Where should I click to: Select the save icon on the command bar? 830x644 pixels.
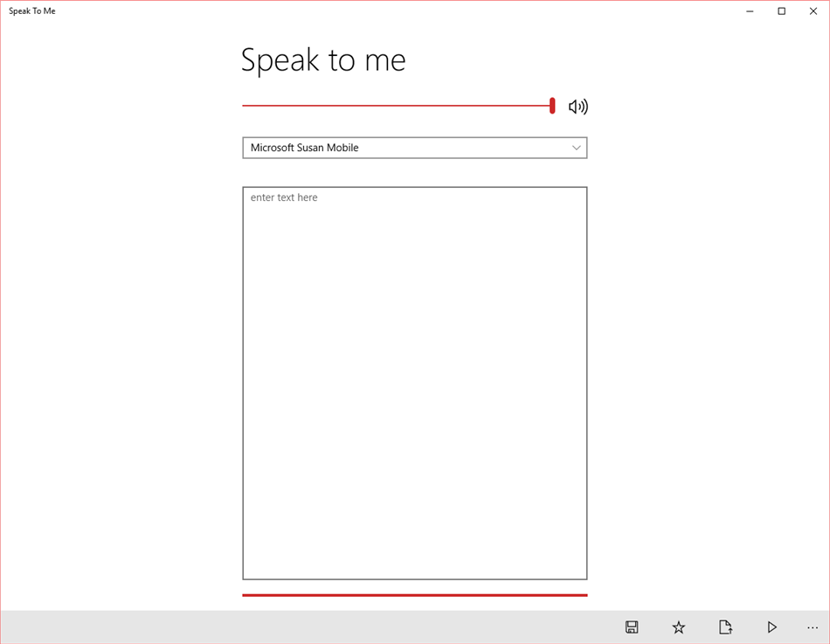(x=631, y=627)
